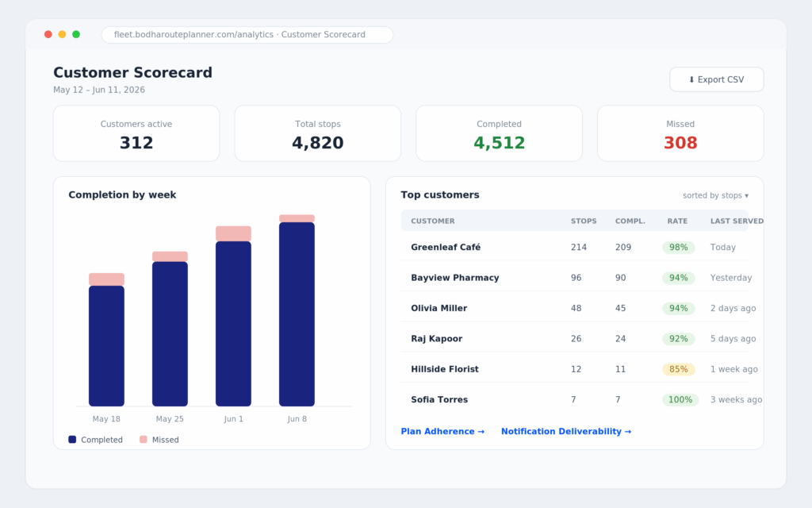Screen dimensions: 812x508
Task: Click the Export CSV button
Action: 716,79
